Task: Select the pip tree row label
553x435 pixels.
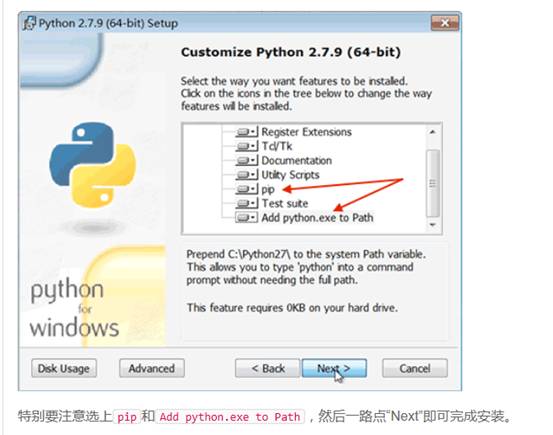Action: [x=268, y=189]
